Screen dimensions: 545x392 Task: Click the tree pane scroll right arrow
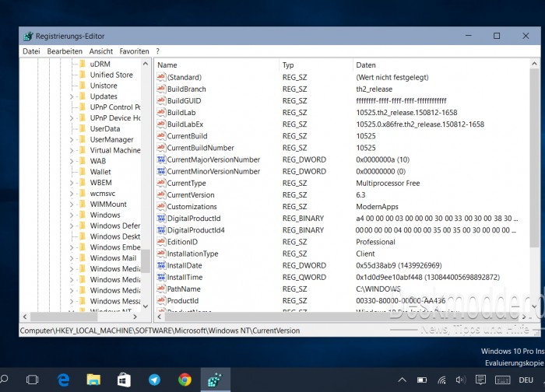tap(135, 317)
